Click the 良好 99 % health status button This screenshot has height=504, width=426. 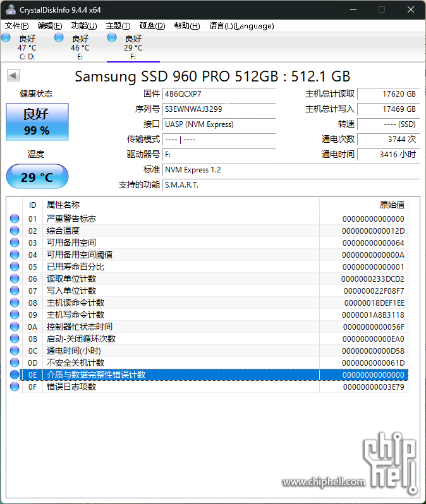pyautogui.click(x=37, y=122)
